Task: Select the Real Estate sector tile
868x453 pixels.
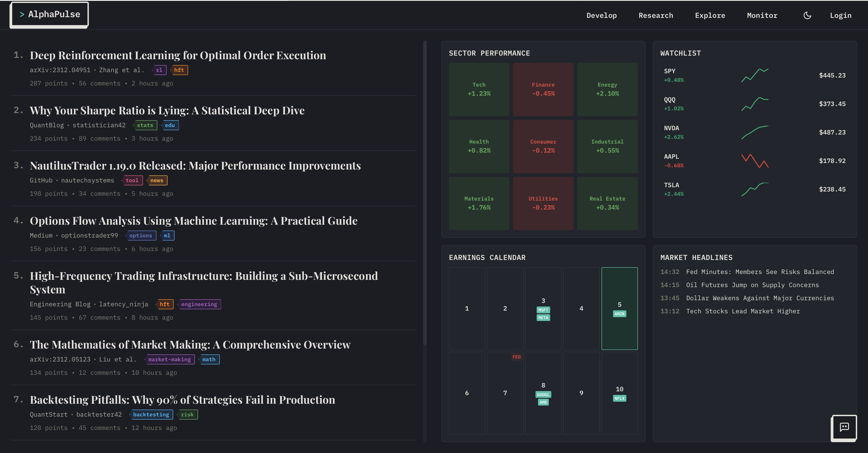Action: (x=607, y=203)
